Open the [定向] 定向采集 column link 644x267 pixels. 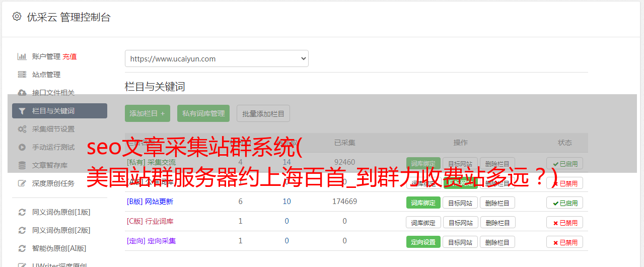click(x=151, y=241)
